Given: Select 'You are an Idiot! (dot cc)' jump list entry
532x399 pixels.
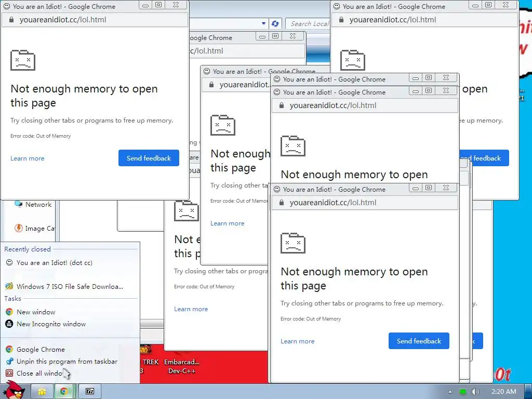Looking at the screenshot, I should pyautogui.click(x=70, y=262).
